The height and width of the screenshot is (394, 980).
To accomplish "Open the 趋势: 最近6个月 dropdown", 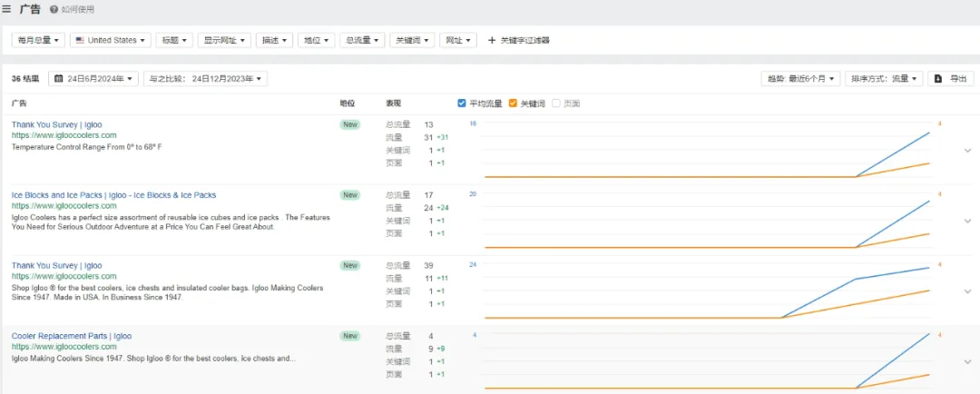I will (x=800, y=79).
